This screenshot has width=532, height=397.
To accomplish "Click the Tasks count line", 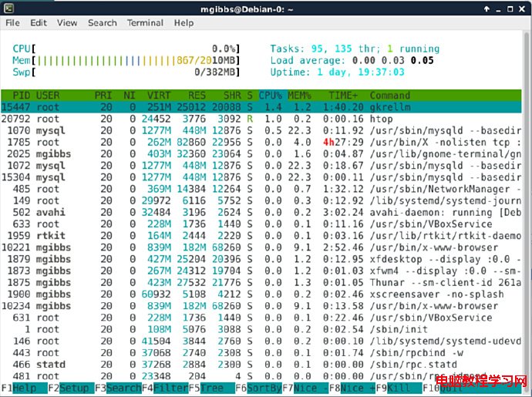I will [x=355, y=49].
